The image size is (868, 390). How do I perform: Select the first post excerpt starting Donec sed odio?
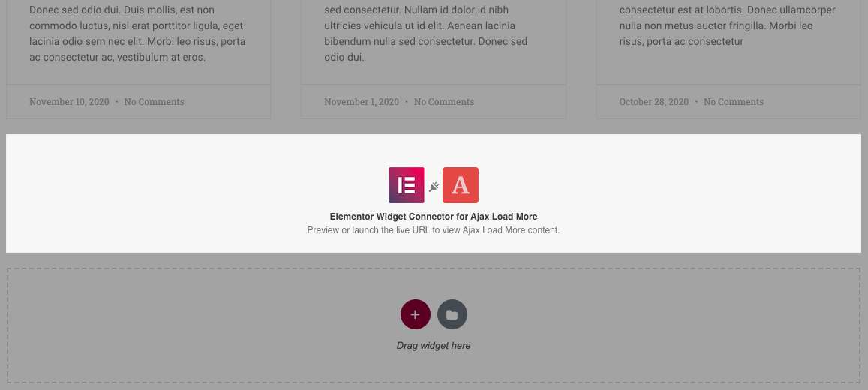(138, 34)
